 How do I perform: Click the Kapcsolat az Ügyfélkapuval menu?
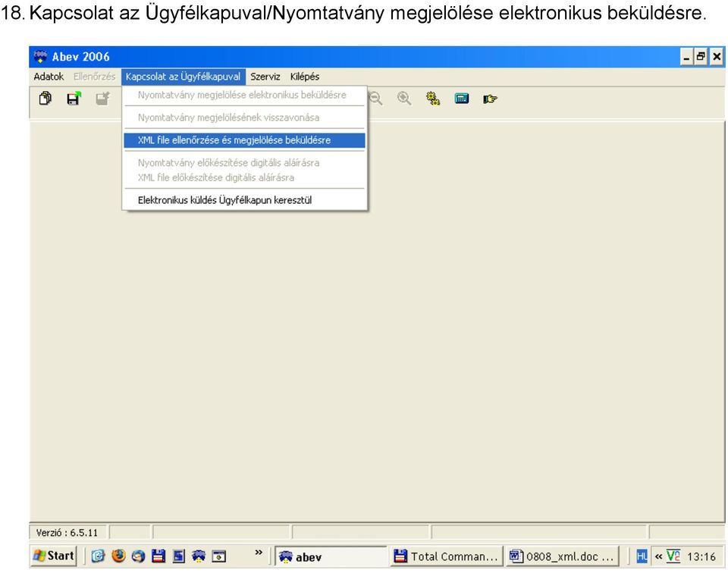(184, 77)
